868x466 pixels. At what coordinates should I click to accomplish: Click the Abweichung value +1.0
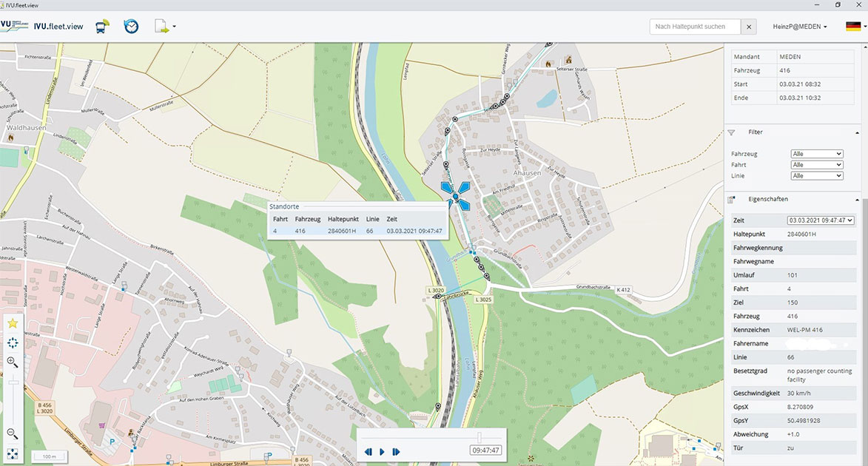point(793,434)
